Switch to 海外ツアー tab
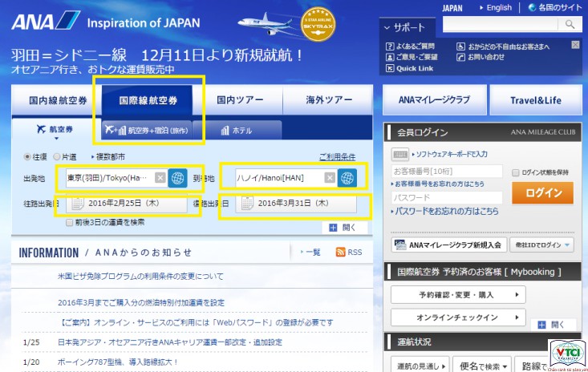Screen dimensions: 588x372 [329, 100]
